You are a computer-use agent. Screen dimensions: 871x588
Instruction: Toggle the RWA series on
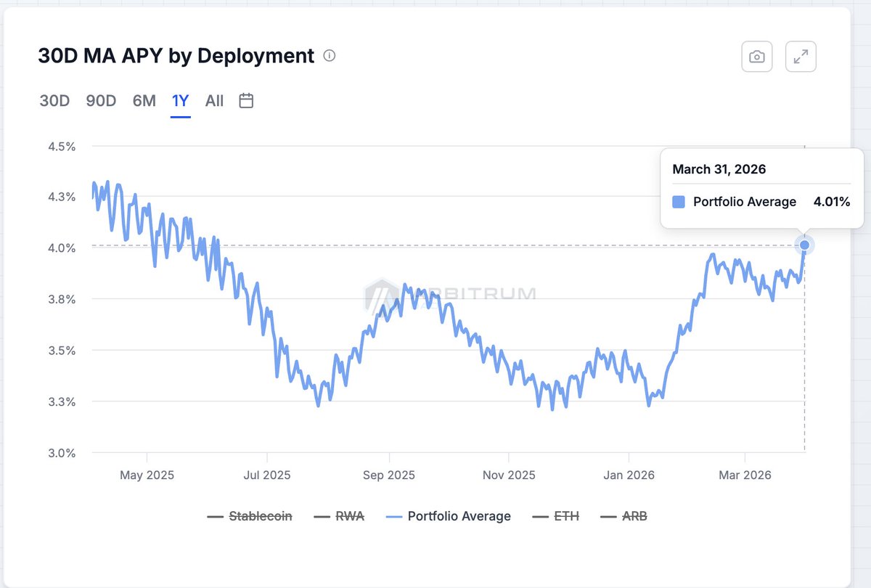348,516
